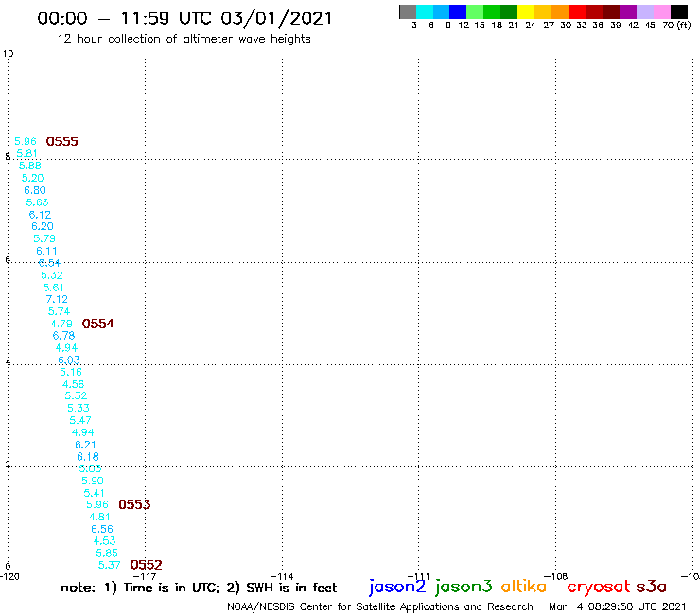Click the 5.96 value beside 0553

coord(97,504)
